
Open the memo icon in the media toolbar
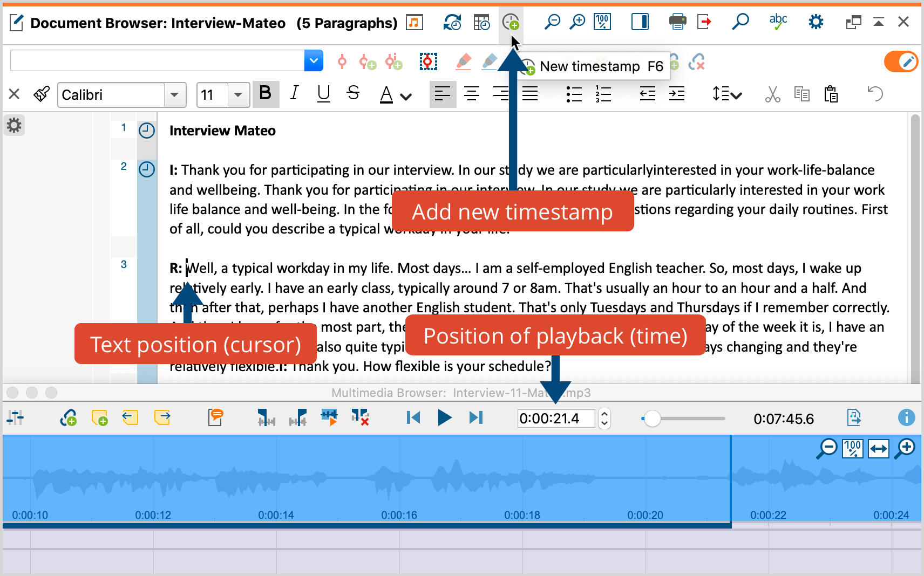tap(215, 417)
